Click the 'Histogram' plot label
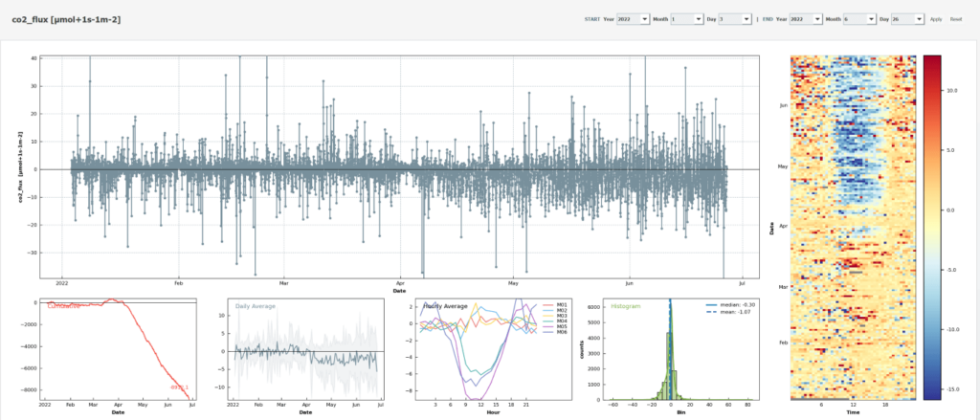 626,306
